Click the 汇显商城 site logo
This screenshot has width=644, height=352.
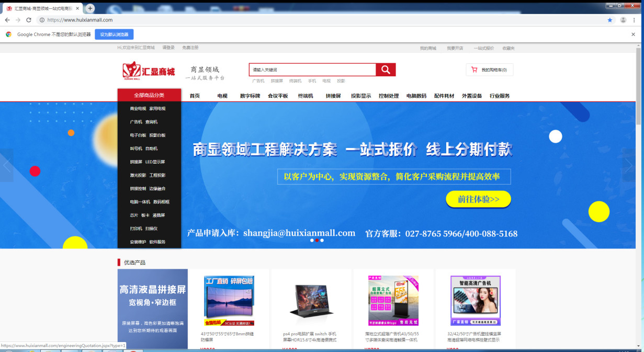click(149, 71)
